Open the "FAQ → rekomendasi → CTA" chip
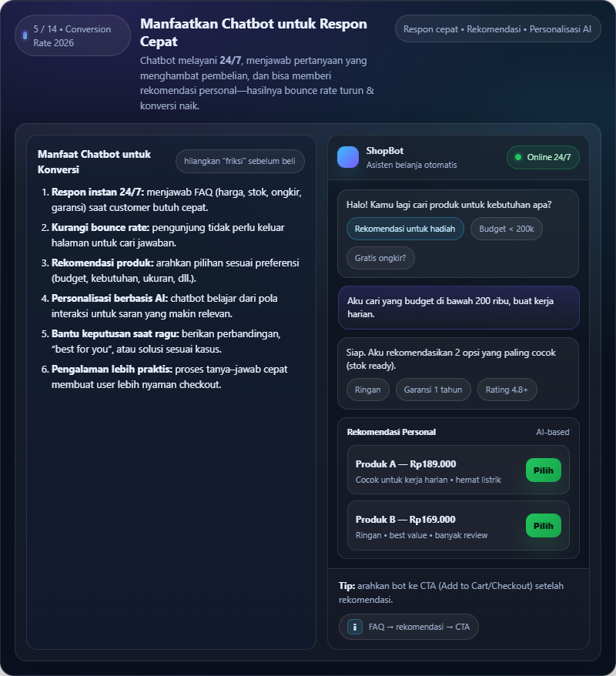The width and height of the screenshot is (616, 676). 409,627
